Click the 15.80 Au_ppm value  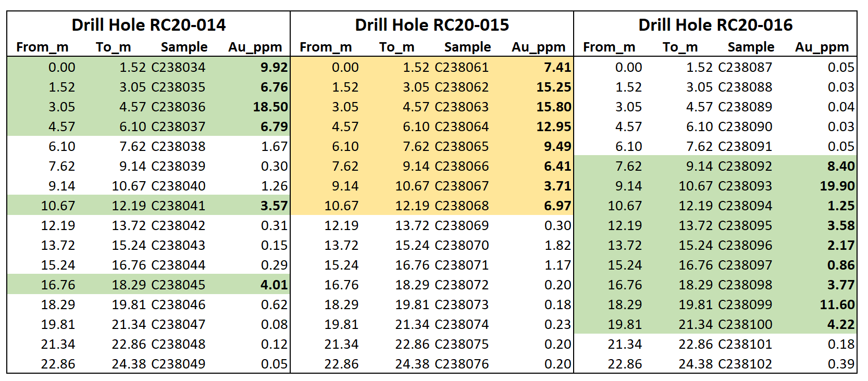pos(554,107)
